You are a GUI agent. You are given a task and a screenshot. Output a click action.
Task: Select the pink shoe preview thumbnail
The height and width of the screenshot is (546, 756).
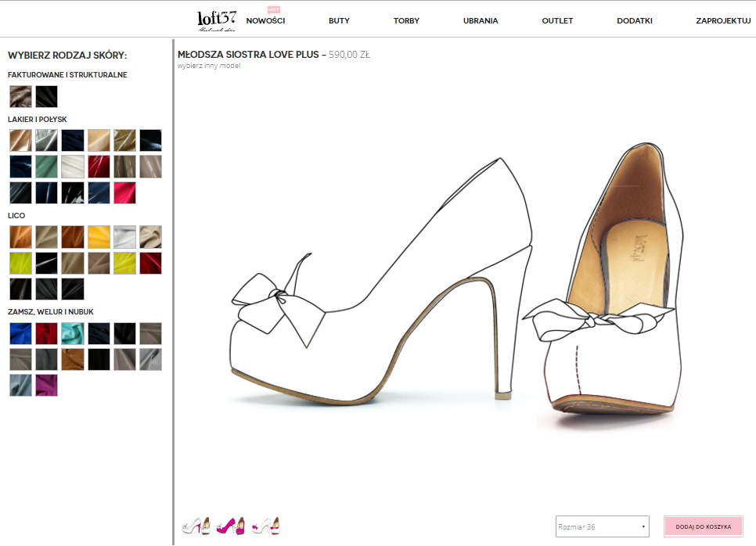[x=230, y=526]
